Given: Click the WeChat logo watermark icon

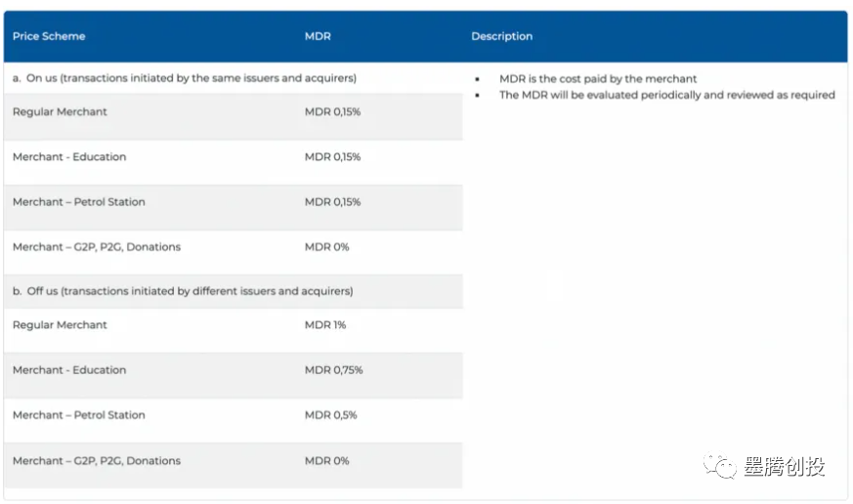Looking at the screenshot, I should click(722, 467).
